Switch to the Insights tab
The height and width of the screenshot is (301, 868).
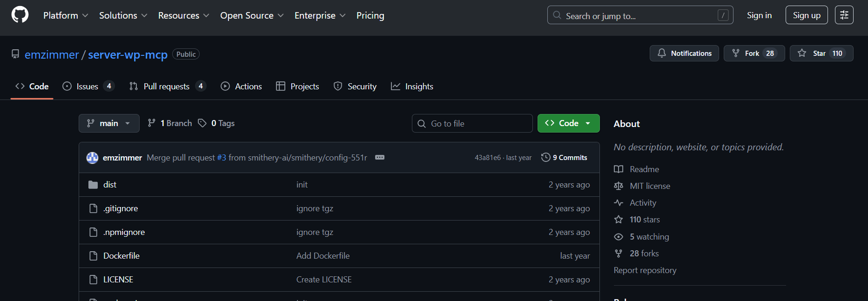tap(412, 87)
